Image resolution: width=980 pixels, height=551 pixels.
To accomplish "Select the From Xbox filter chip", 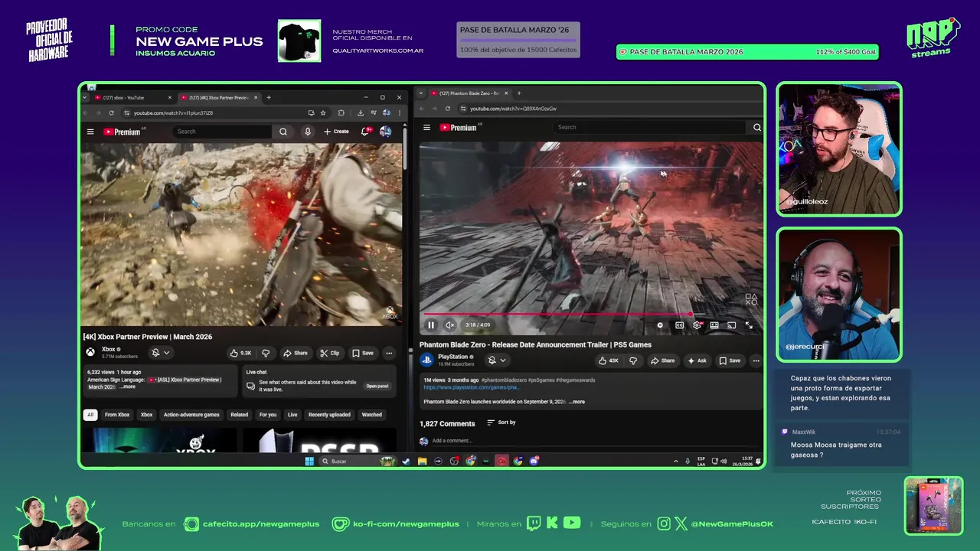I will [117, 415].
